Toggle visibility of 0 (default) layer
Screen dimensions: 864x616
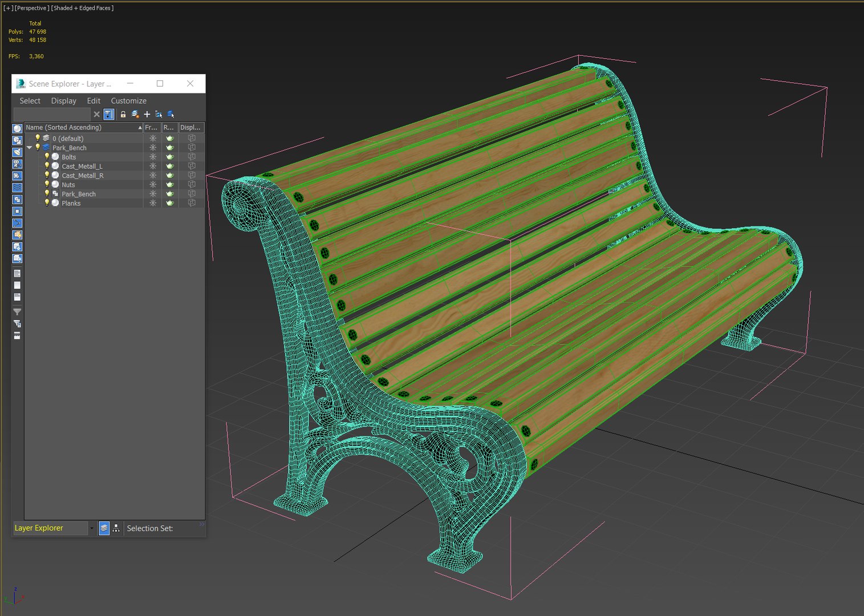[x=38, y=138]
